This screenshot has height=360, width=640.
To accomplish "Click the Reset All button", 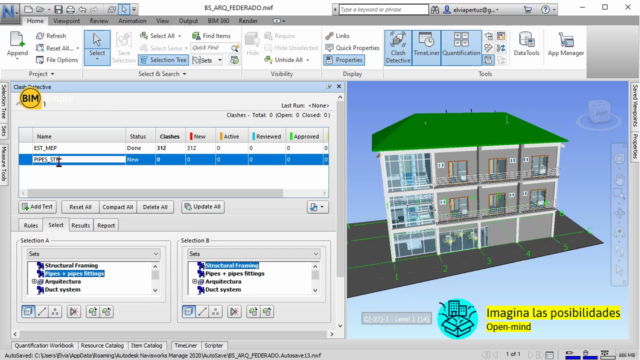I will pos(80,207).
